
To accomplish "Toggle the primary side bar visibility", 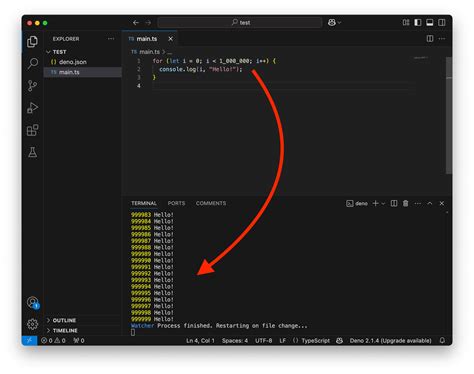I will [x=418, y=22].
